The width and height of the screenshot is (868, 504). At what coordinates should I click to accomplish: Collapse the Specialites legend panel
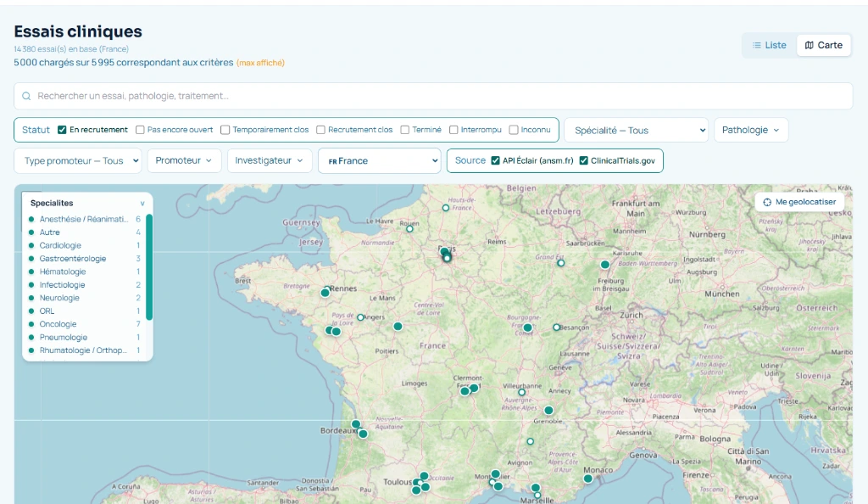click(x=142, y=204)
